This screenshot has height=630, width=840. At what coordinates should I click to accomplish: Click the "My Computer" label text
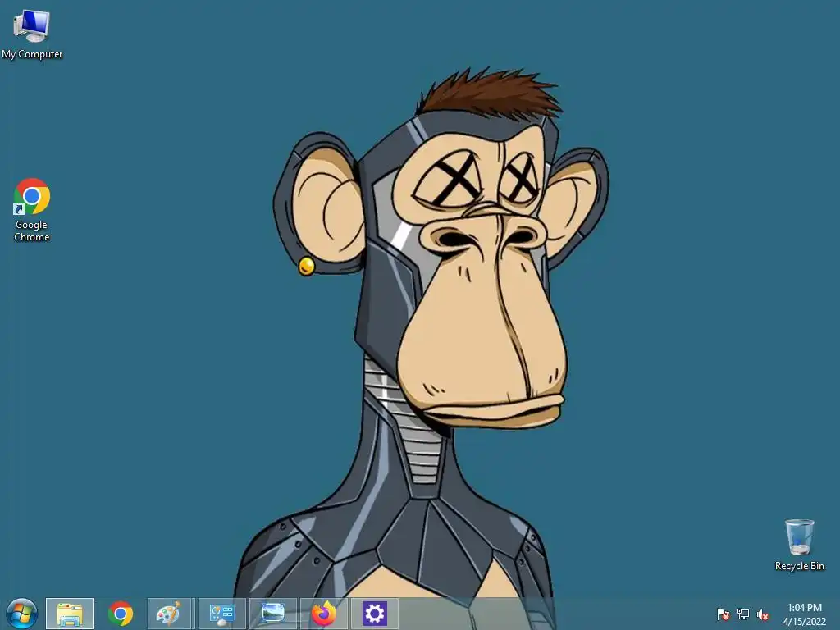(32, 54)
